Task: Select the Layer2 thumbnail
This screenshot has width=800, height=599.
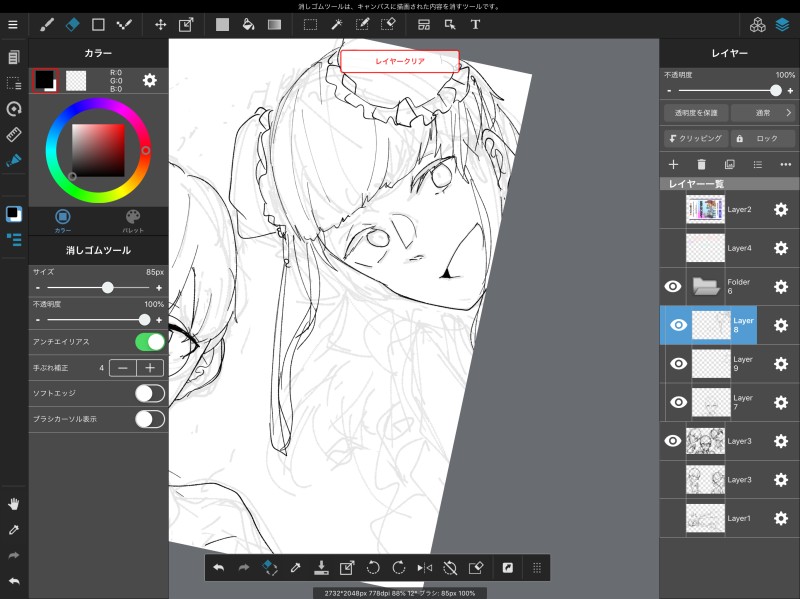Action: (x=705, y=209)
